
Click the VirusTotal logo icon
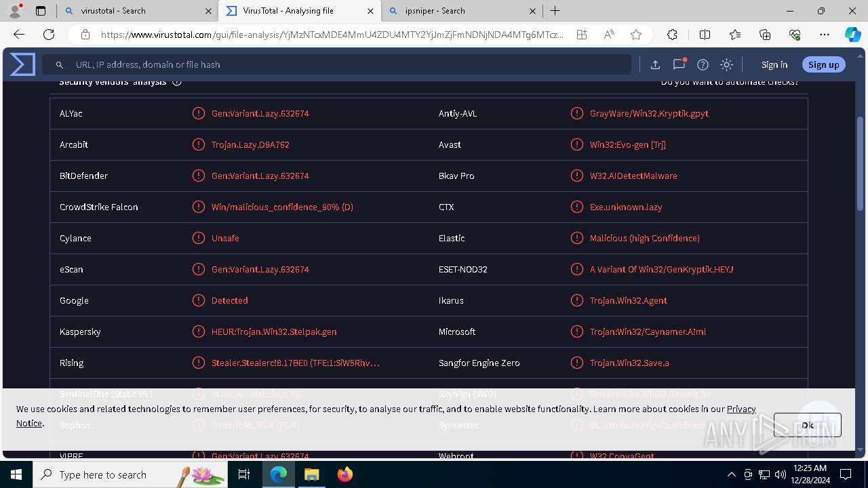22,64
